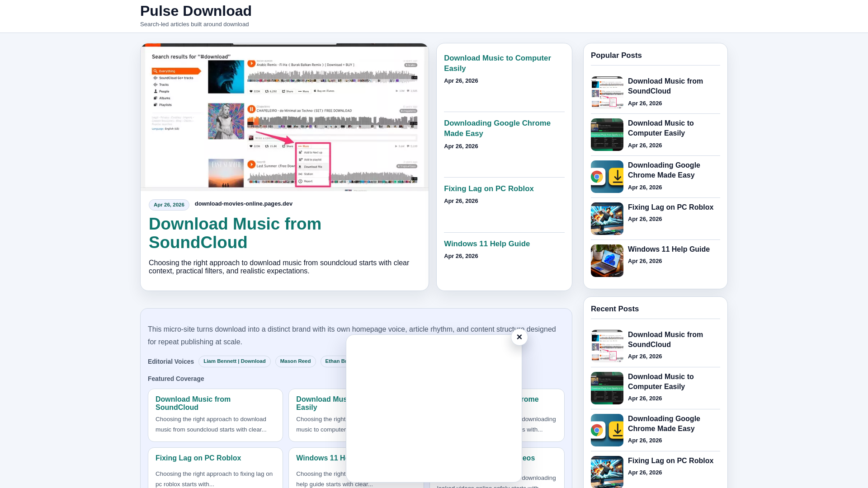
Task: Open Windows 11 Help Guide in middle list
Action: [x=487, y=244]
